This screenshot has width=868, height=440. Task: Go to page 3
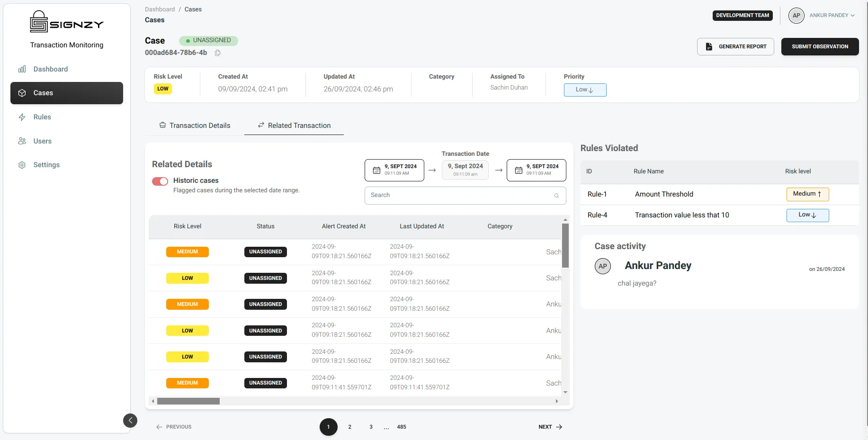tap(371, 427)
